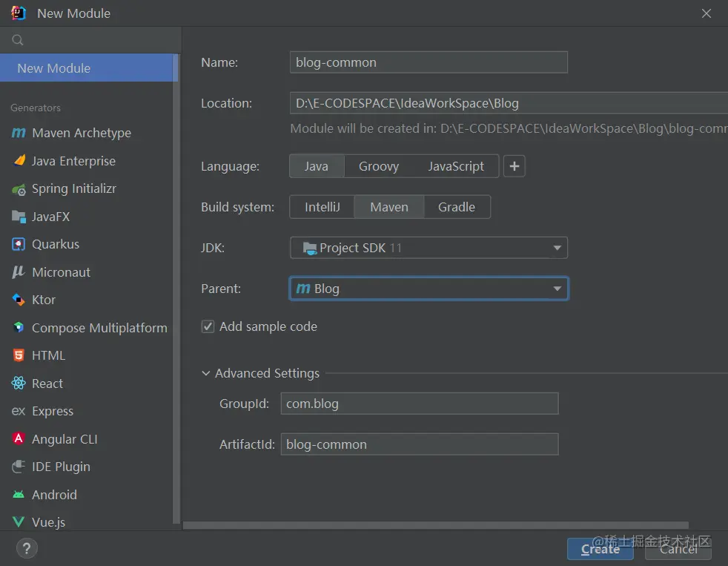
Task: Click the Name field with blog-common
Action: 428,62
